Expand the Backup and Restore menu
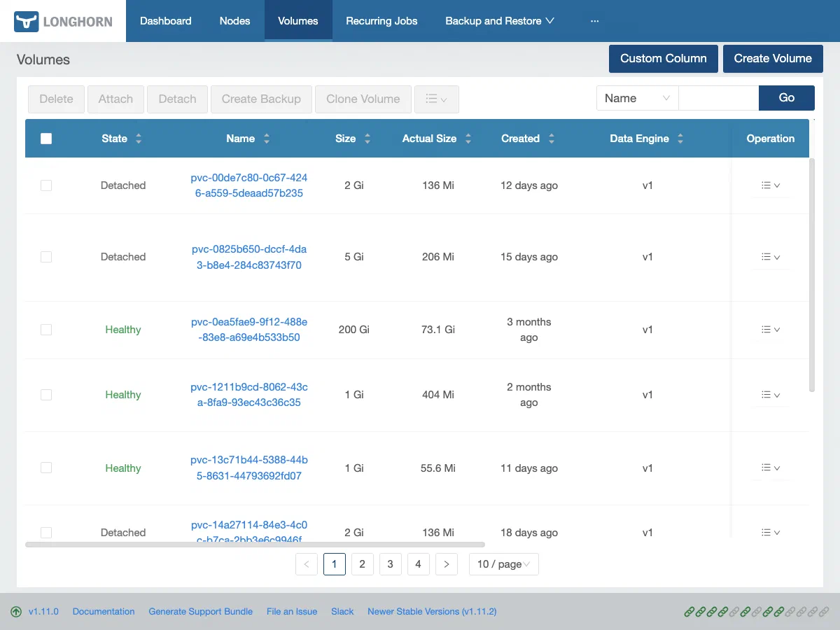This screenshot has width=840, height=630. point(500,21)
